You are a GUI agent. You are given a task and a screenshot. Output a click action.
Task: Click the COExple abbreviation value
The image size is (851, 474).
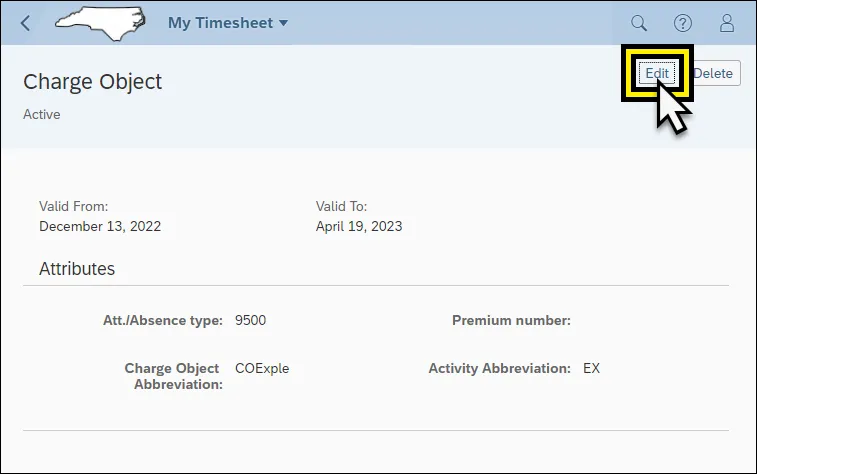(262, 369)
